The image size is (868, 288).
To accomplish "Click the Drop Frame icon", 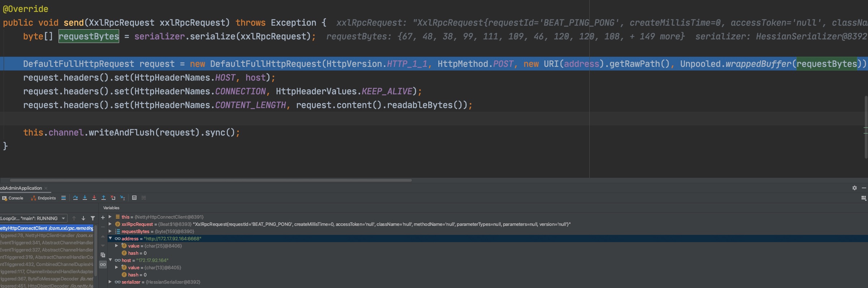I will point(113,198).
